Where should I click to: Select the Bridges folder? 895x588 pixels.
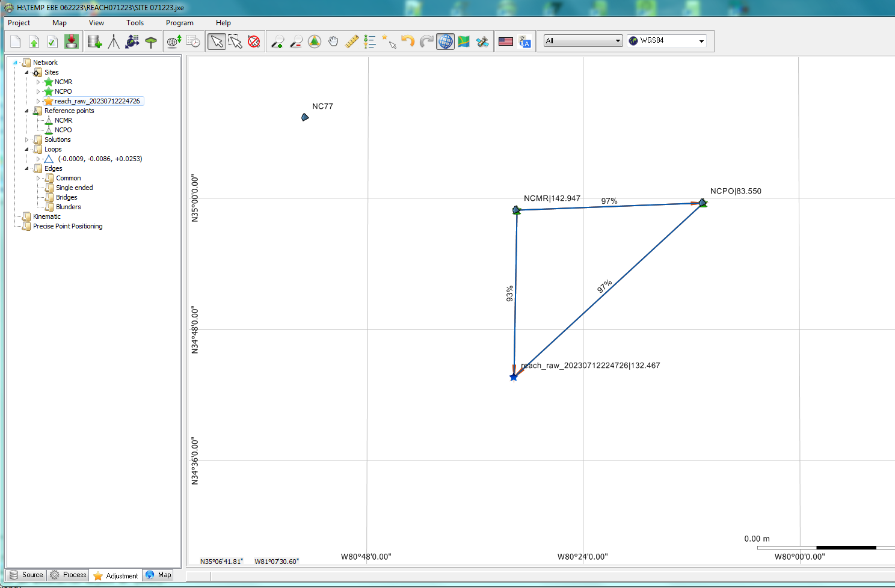pos(66,197)
